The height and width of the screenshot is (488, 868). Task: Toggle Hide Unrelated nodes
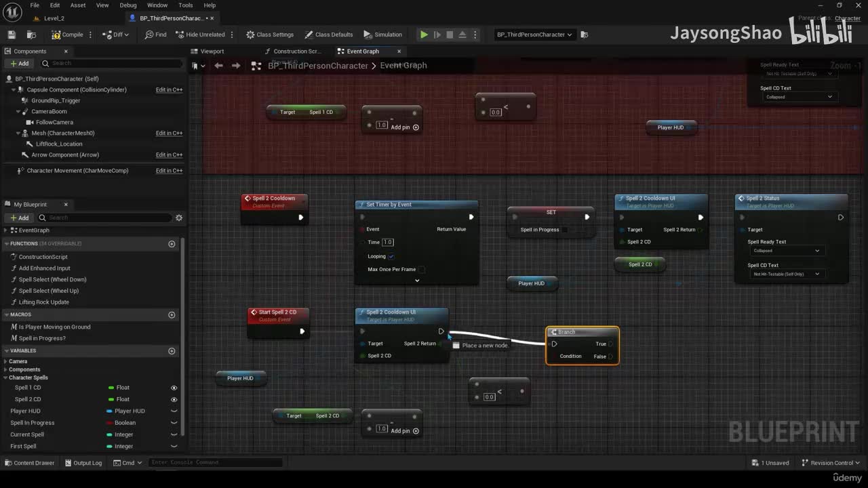(199, 35)
